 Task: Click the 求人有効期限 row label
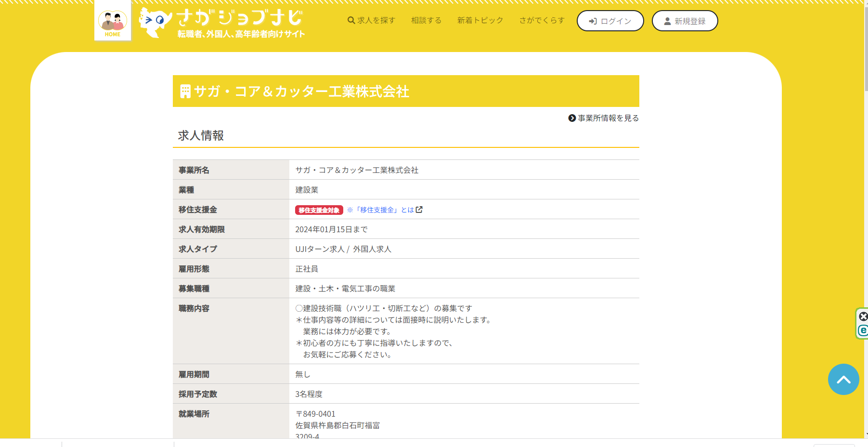[202, 229]
